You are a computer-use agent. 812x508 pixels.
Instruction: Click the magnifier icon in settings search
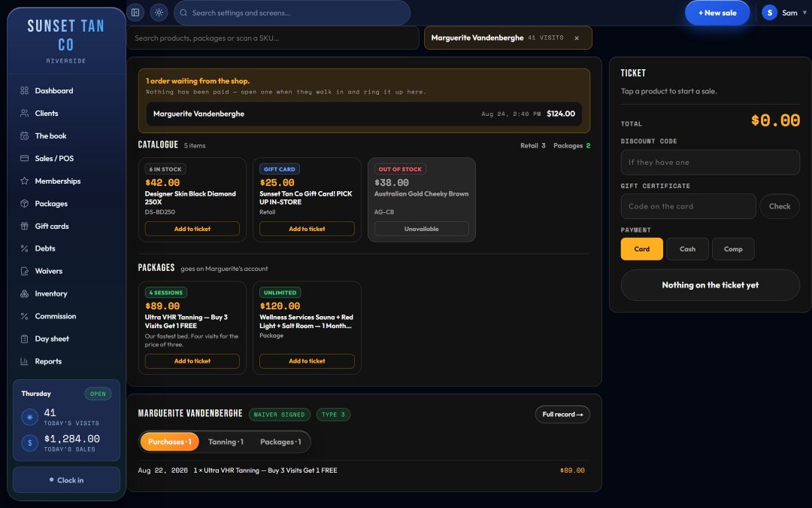[x=183, y=13]
